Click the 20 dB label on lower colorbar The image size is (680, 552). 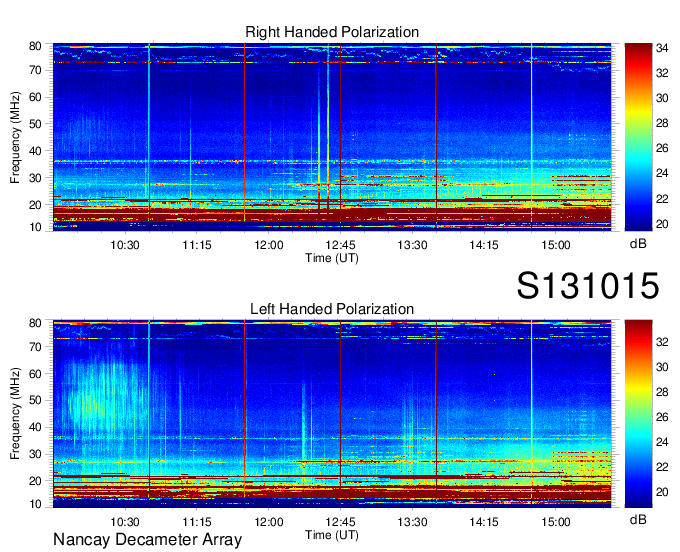coord(662,492)
